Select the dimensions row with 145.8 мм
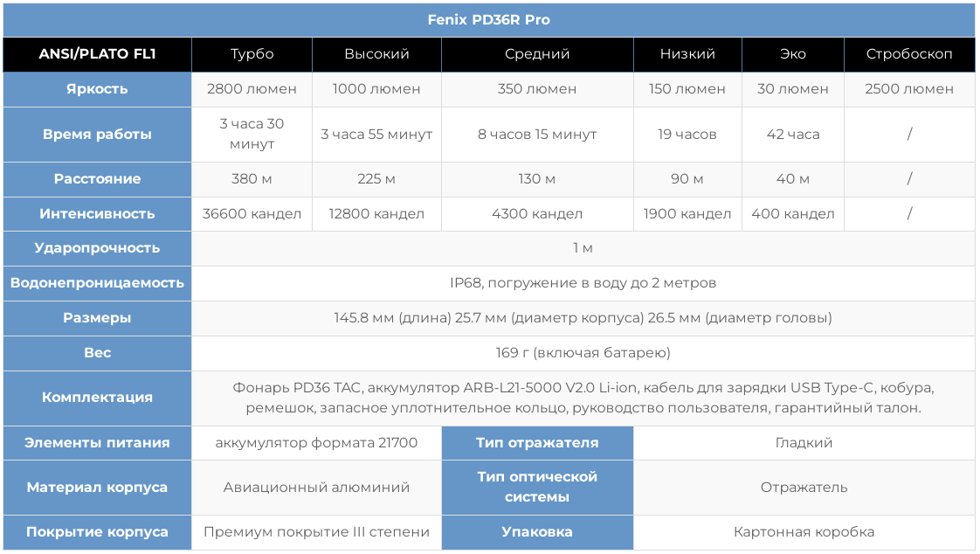 (x=583, y=318)
